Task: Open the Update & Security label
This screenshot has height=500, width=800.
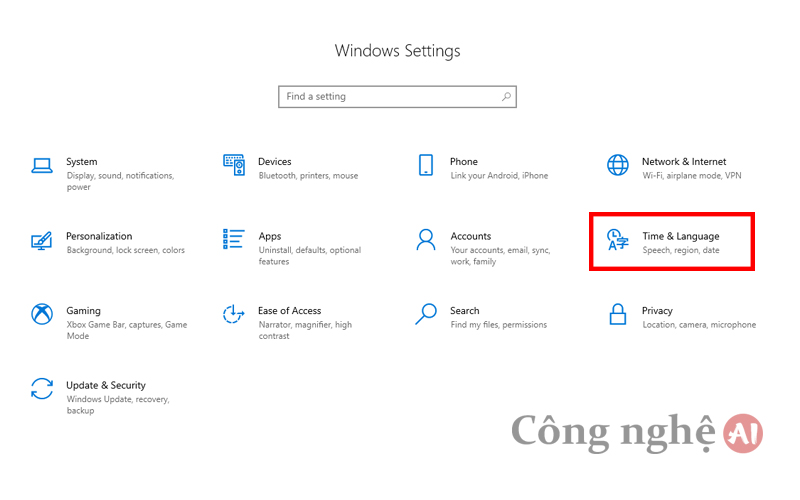Action: 106,385
